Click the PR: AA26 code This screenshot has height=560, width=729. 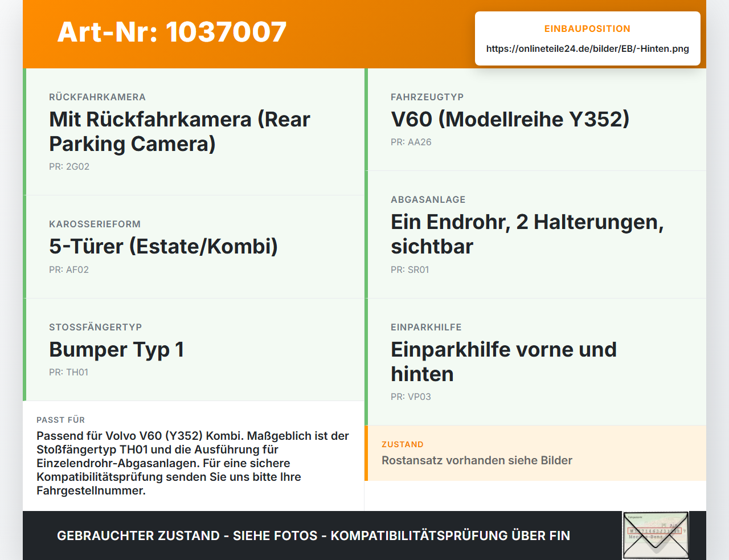tap(411, 142)
